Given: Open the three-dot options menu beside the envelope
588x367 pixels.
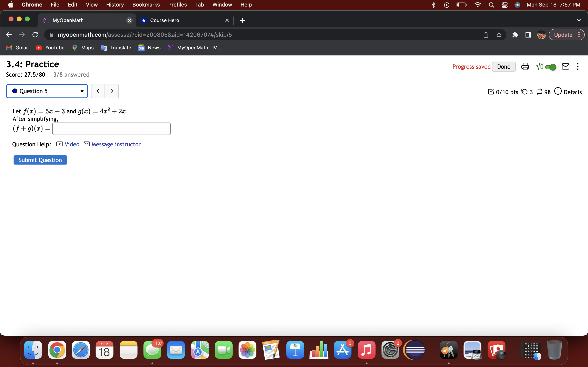Looking at the screenshot, I should [578, 66].
